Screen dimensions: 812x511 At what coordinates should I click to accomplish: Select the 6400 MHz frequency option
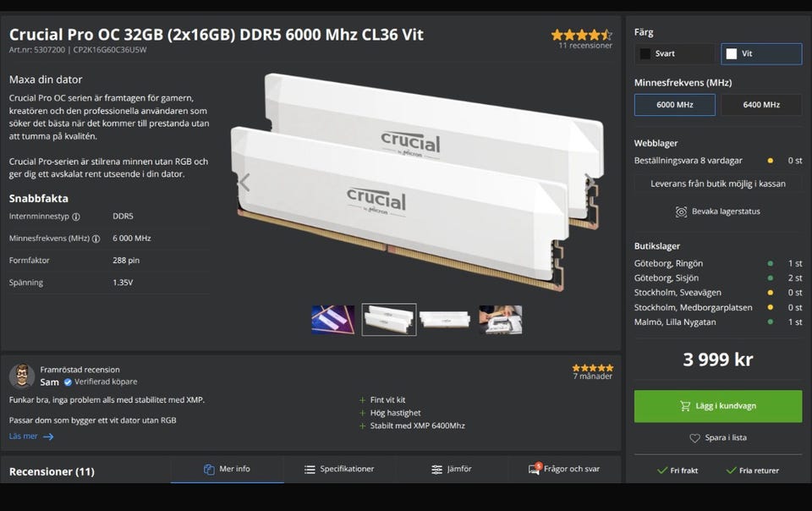click(761, 105)
